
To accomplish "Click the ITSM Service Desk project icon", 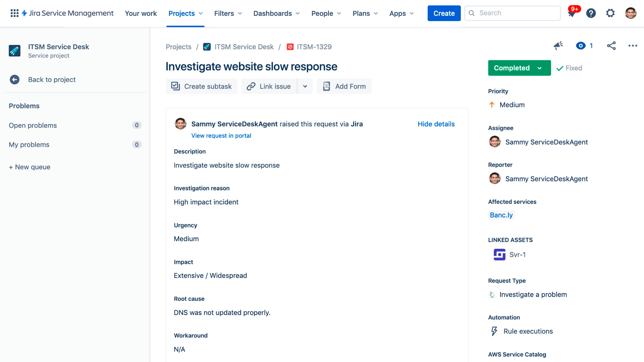I will pyautogui.click(x=15, y=50).
